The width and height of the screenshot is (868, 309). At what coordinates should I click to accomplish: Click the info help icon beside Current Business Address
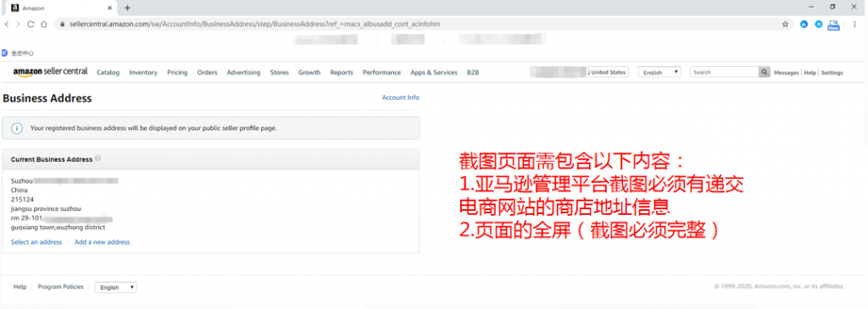coord(98,158)
